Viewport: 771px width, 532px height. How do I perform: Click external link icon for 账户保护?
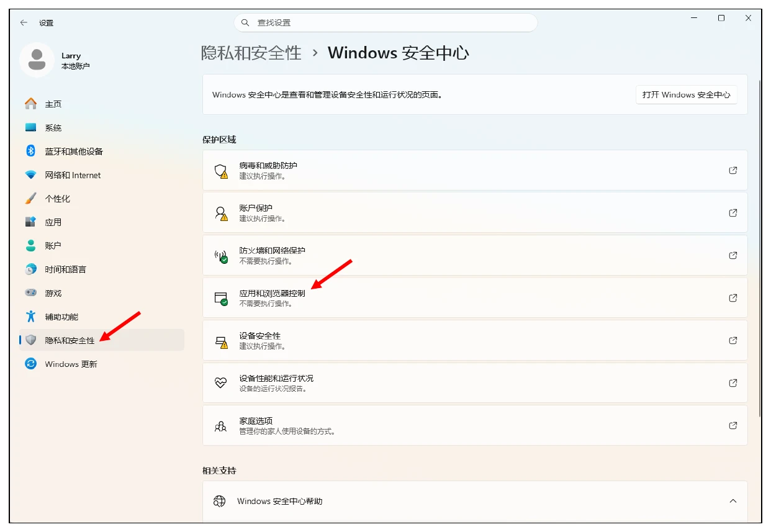[x=733, y=213]
